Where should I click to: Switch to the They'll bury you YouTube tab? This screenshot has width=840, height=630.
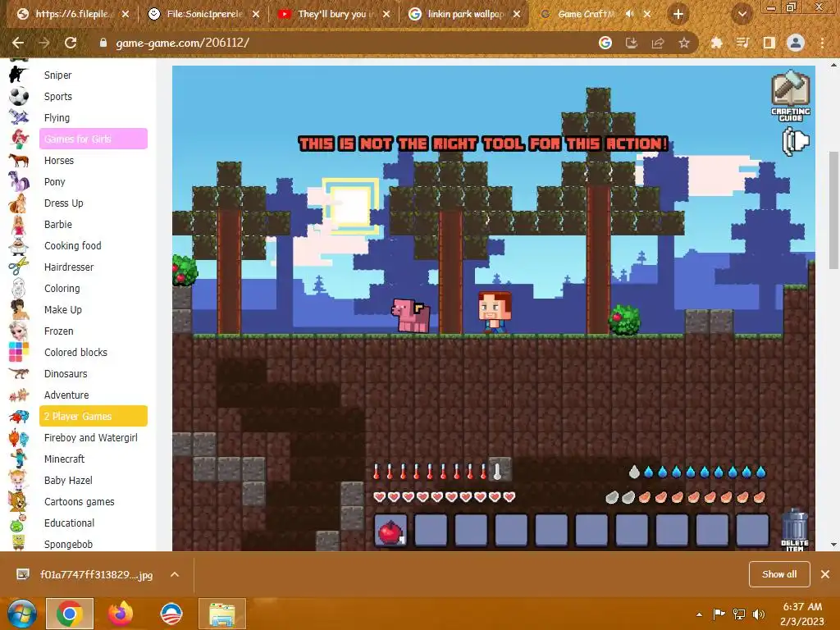tap(335, 15)
